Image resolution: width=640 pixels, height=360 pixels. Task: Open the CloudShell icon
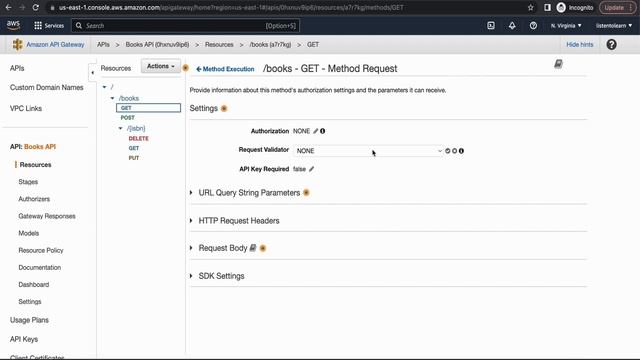click(x=491, y=26)
